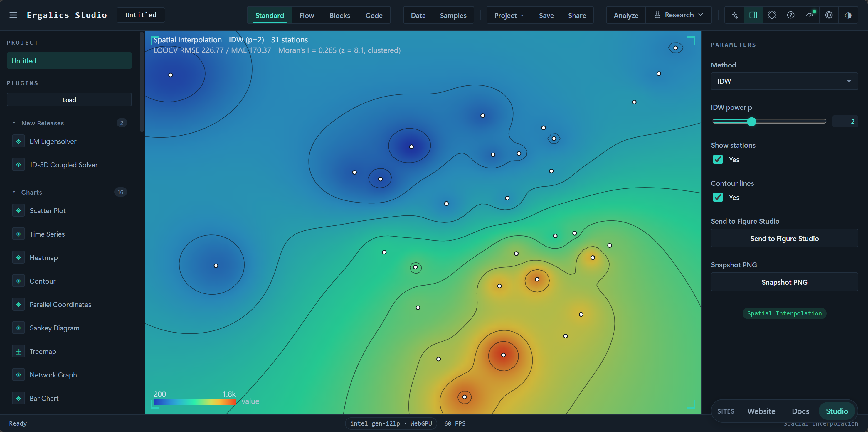The width and height of the screenshot is (868, 432).
Task: Switch to the Flow tab
Action: pyautogui.click(x=307, y=16)
